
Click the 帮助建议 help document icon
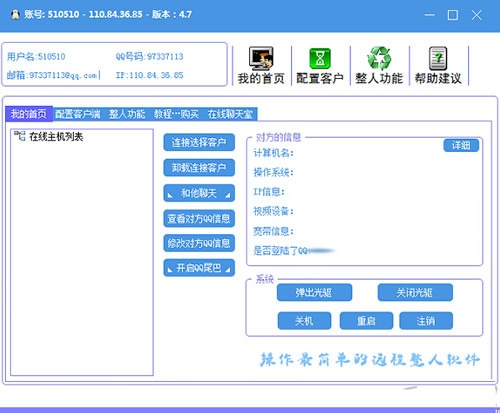(438, 59)
